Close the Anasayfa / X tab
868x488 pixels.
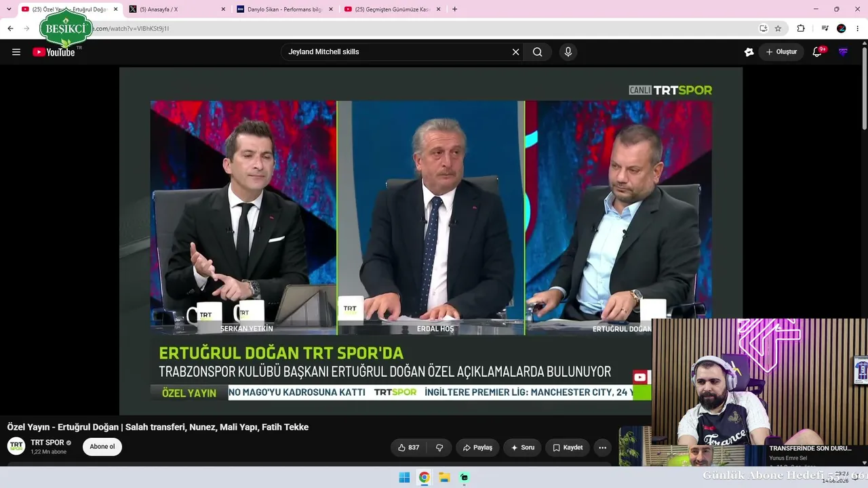(x=223, y=9)
